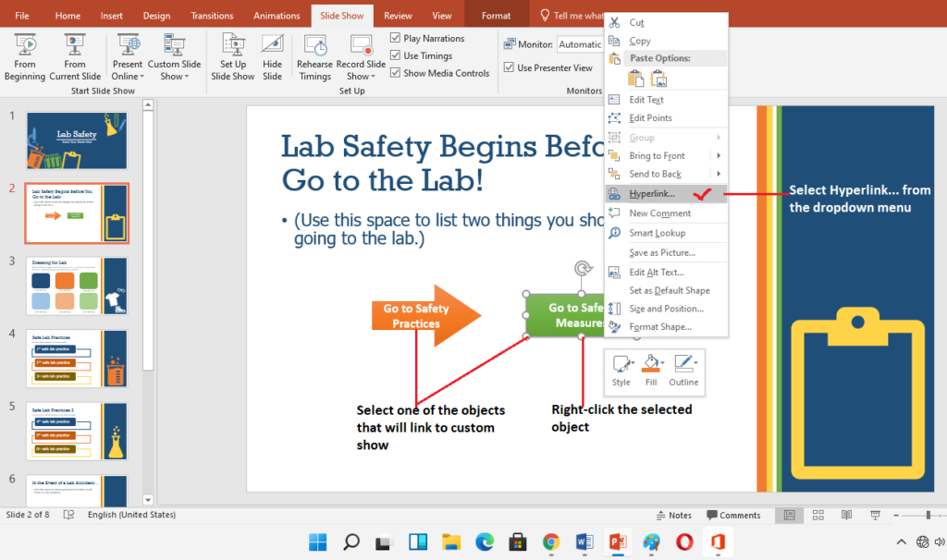
Task: Toggle the Play Narrations checkbox
Action: click(x=395, y=38)
